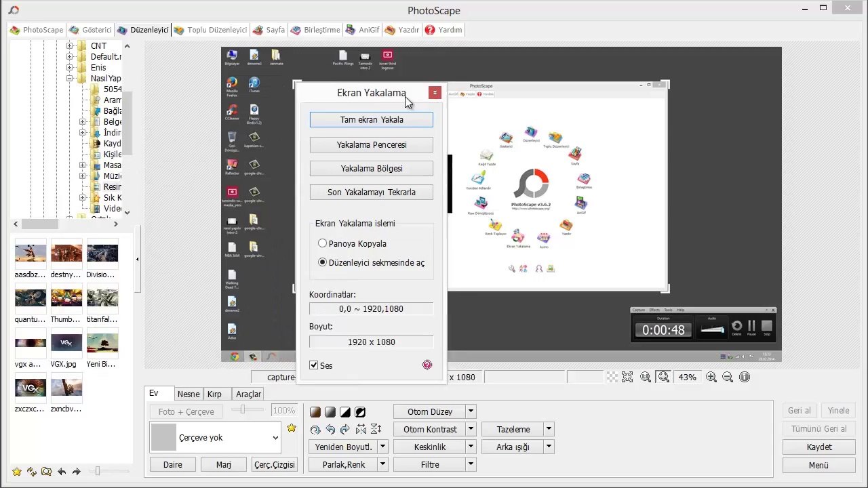Click the pink help icon in Ekran Yakalama dialog
Viewport: 868px width, 488px height.
427,365
